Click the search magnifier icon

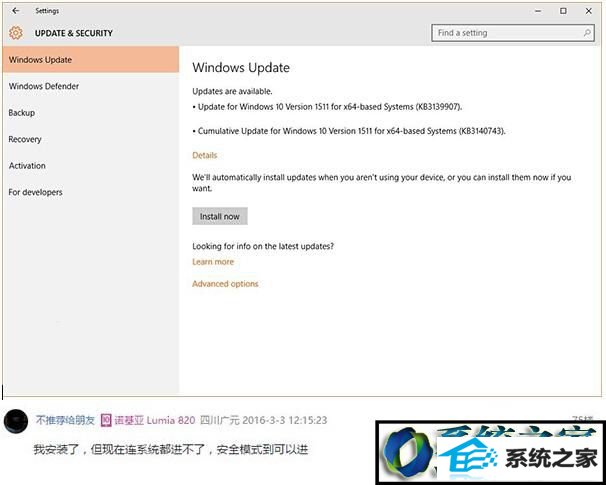[587, 33]
